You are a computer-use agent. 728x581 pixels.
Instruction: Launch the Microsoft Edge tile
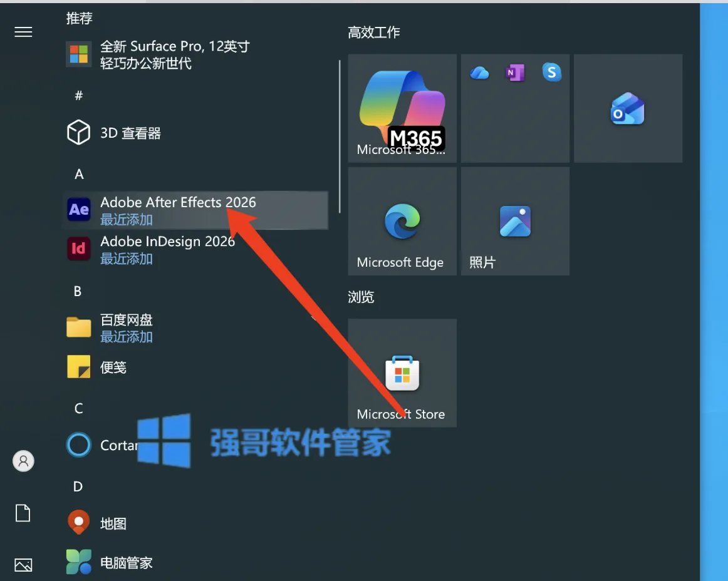[x=402, y=222]
